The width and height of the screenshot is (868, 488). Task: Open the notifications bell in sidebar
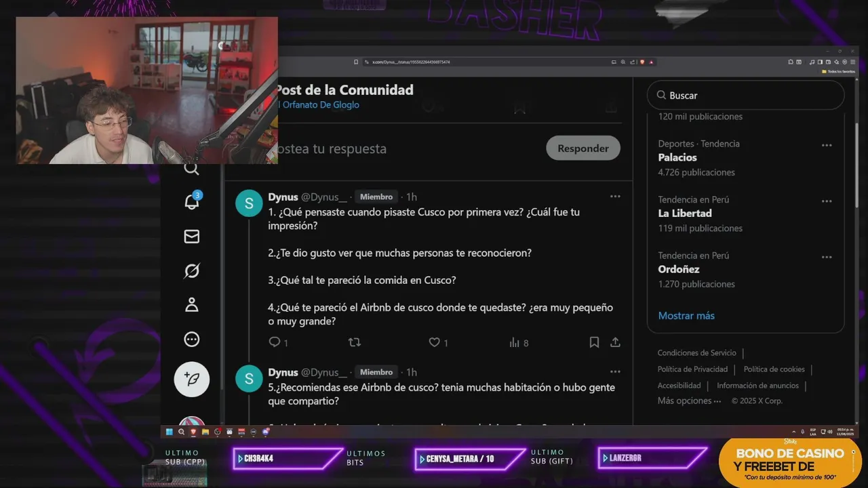pos(192,201)
